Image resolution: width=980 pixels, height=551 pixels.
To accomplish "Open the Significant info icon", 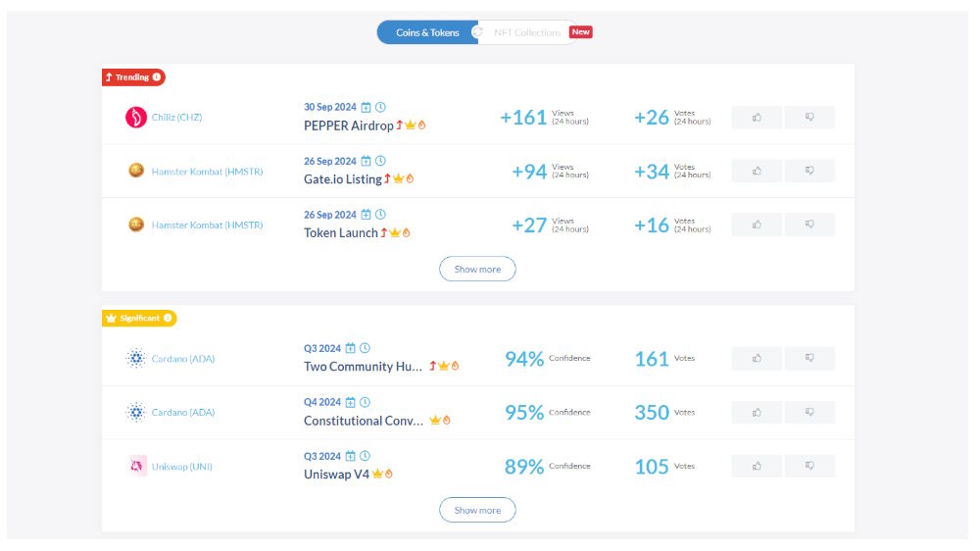I will click(x=168, y=318).
